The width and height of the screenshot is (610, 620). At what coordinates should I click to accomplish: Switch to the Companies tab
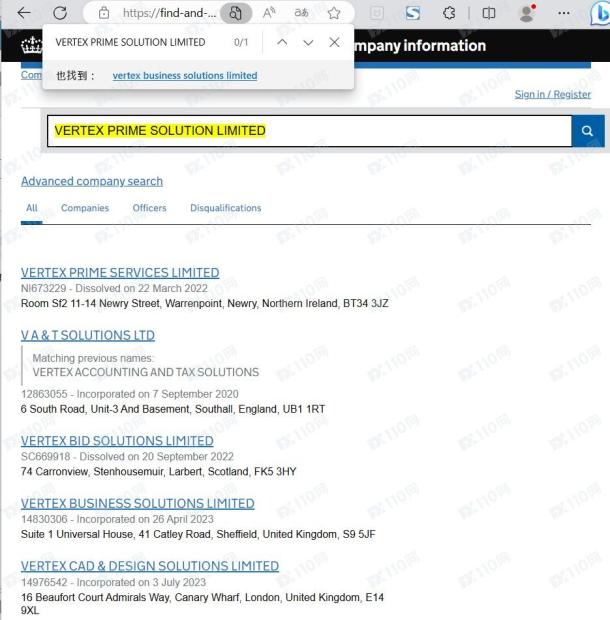(x=85, y=208)
